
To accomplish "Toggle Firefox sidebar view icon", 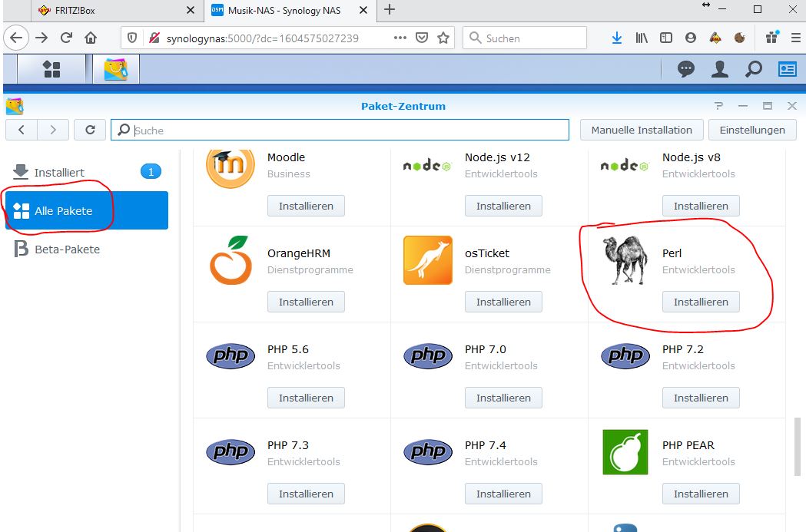I will point(665,38).
